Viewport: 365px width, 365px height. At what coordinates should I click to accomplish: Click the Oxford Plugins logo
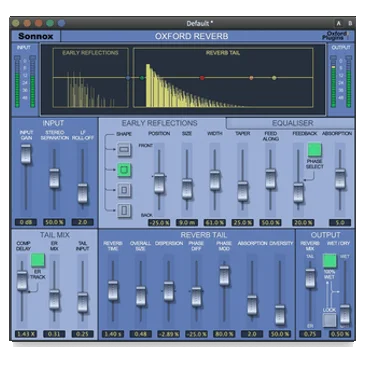click(335, 36)
